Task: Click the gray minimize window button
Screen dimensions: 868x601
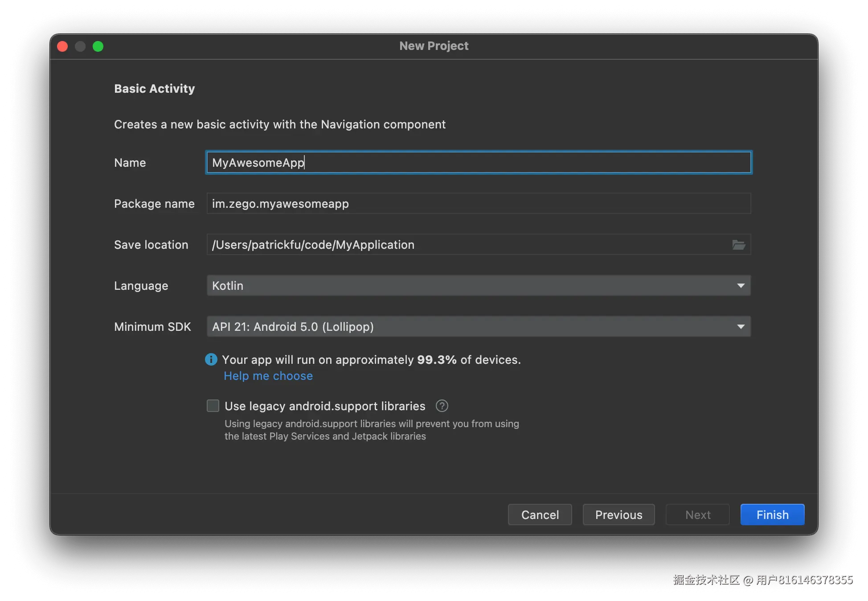Action: [80, 46]
